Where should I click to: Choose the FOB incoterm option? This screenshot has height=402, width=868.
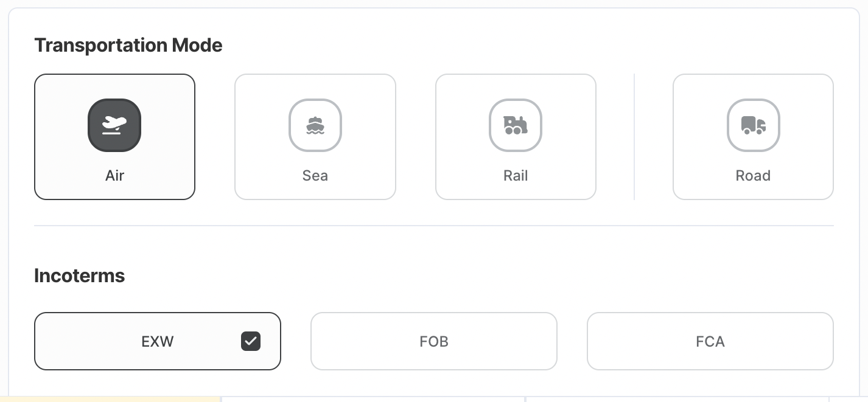click(x=434, y=341)
